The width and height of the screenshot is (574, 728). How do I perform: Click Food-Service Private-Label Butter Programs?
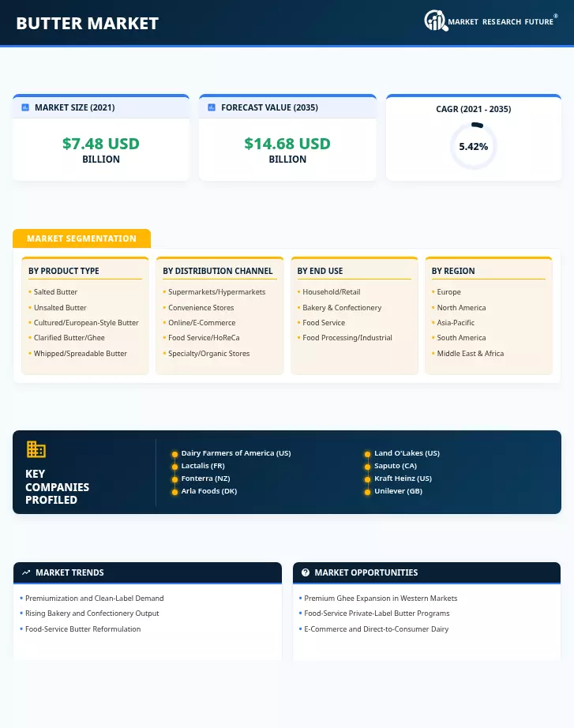(377, 614)
